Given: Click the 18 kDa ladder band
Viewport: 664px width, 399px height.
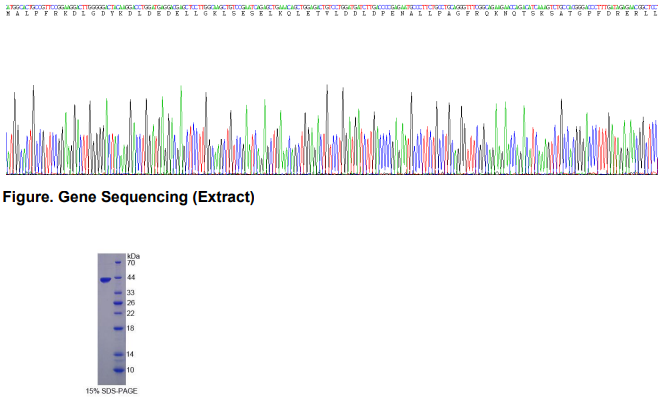Looking at the screenshot, I should [x=118, y=328].
